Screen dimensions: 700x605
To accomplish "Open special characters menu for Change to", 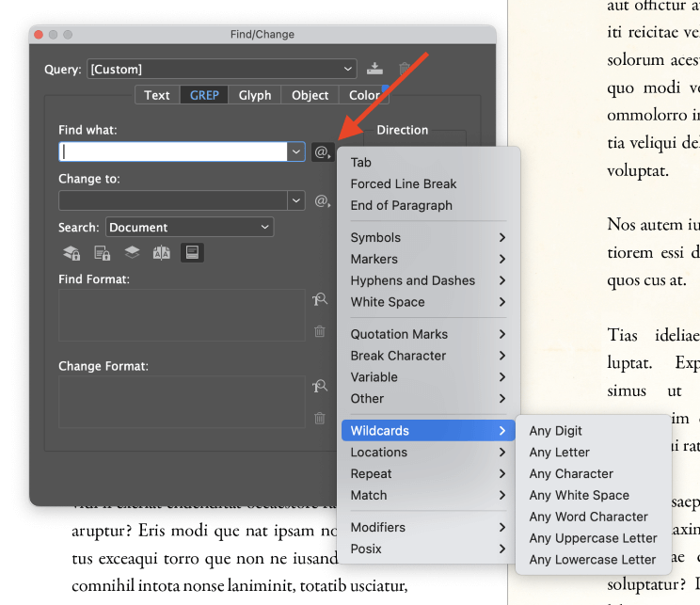I will click(323, 201).
